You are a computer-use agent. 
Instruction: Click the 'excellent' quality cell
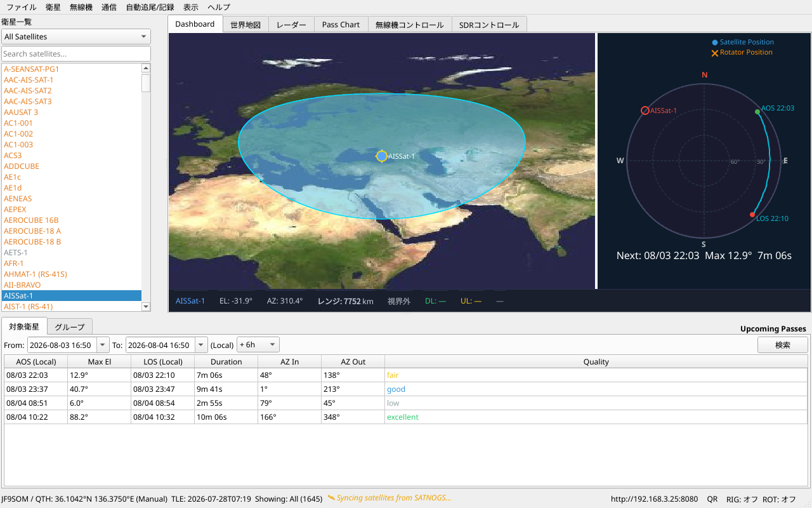(596, 417)
